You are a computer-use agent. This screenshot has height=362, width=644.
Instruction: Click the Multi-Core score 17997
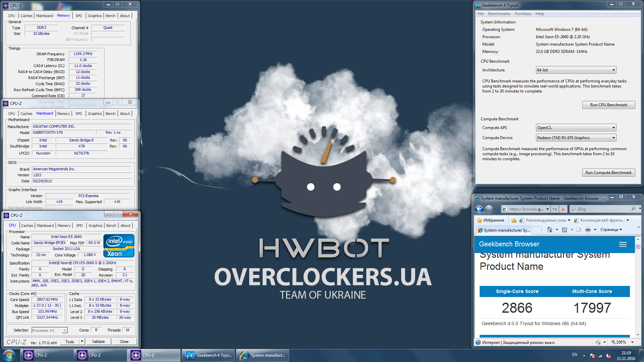[592, 308]
